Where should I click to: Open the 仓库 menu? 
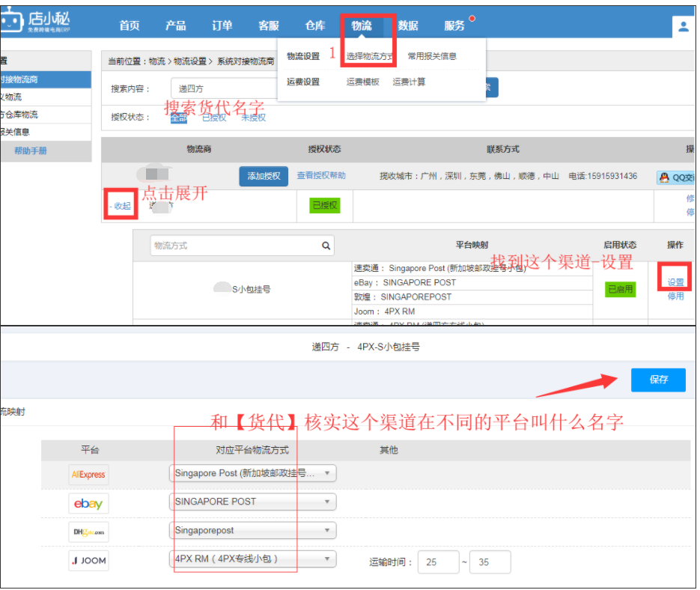tap(315, 26)
